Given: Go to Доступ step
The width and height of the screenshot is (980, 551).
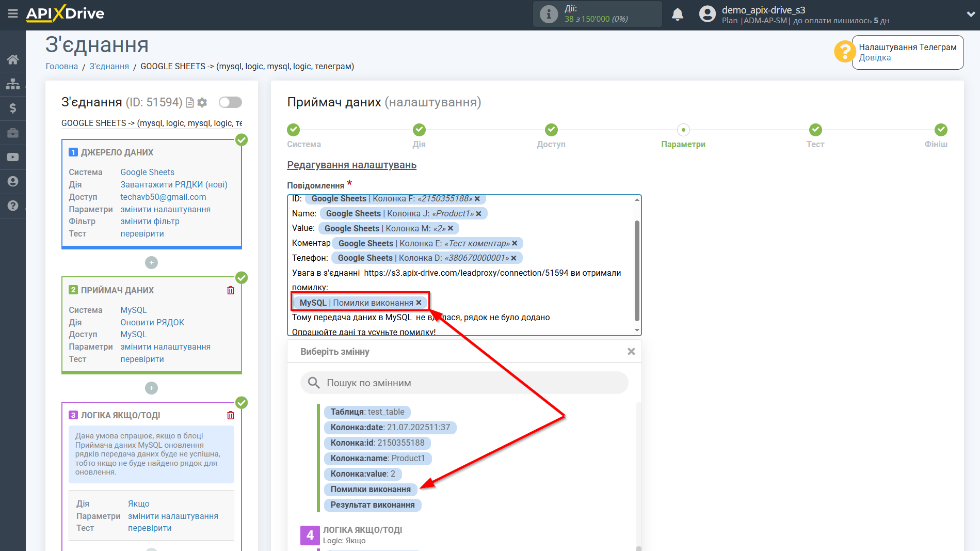Looking at the screenshot, I should coord(551,130).
